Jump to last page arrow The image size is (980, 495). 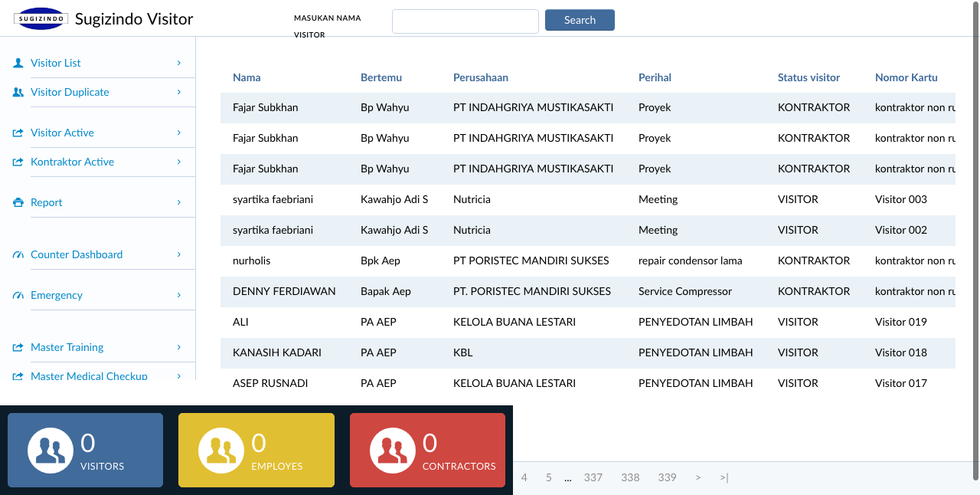(x=724, y=477)
